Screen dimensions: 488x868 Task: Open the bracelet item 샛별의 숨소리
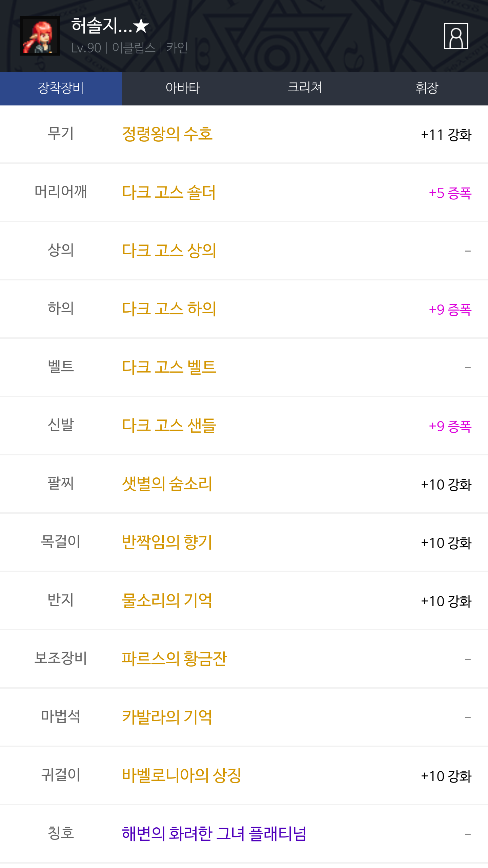[x=167, y=484]
